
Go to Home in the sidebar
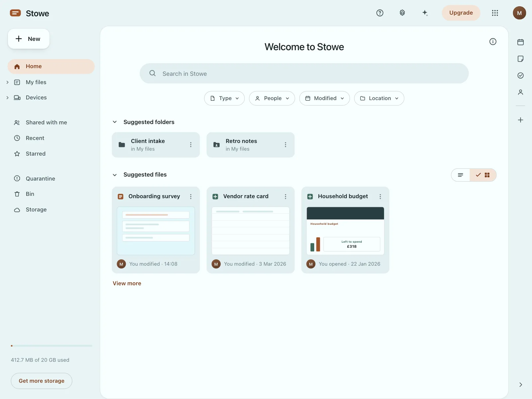(51, 66)
